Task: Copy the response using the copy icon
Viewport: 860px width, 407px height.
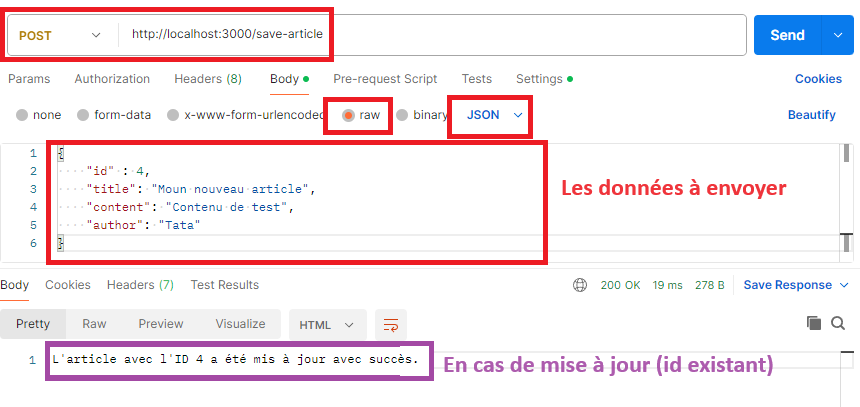Action: [x=813, y=323]
